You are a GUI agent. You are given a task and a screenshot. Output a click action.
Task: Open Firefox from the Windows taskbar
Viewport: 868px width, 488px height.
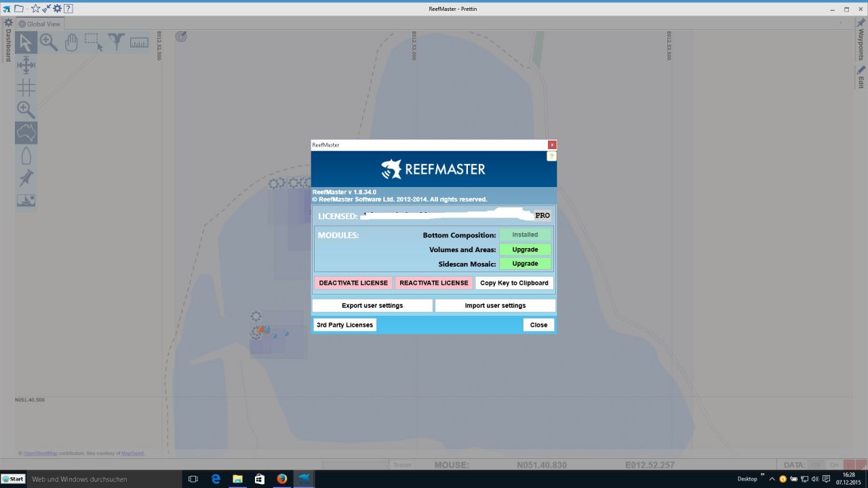pos(281,479)
